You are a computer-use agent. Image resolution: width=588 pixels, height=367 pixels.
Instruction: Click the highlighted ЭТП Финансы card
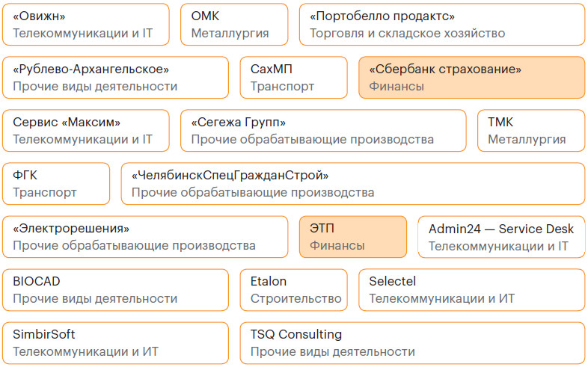352,237
